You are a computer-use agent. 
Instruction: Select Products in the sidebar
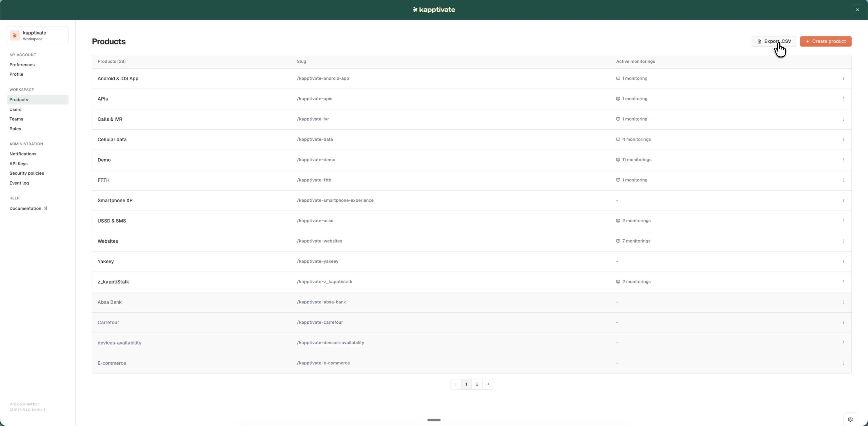pos(37,100)
